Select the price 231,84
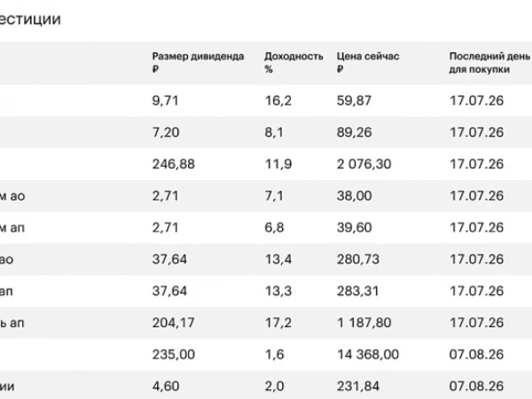532x399 pixels. [358, 386]
